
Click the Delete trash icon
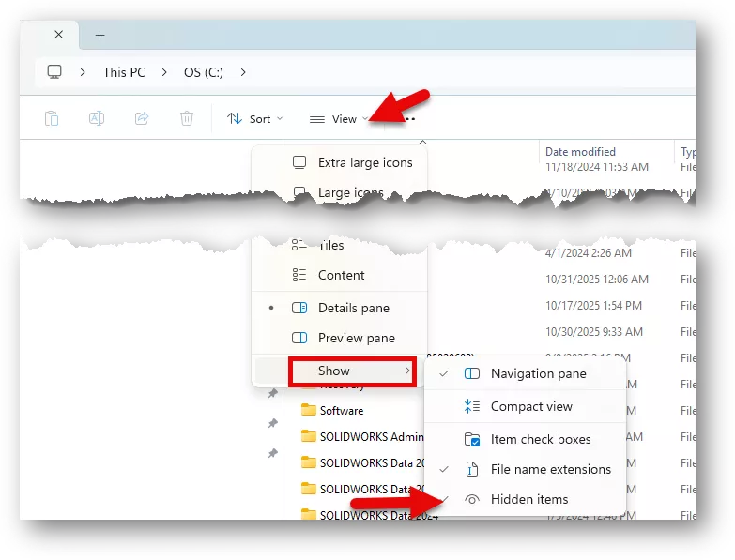(x=187, y=118)
